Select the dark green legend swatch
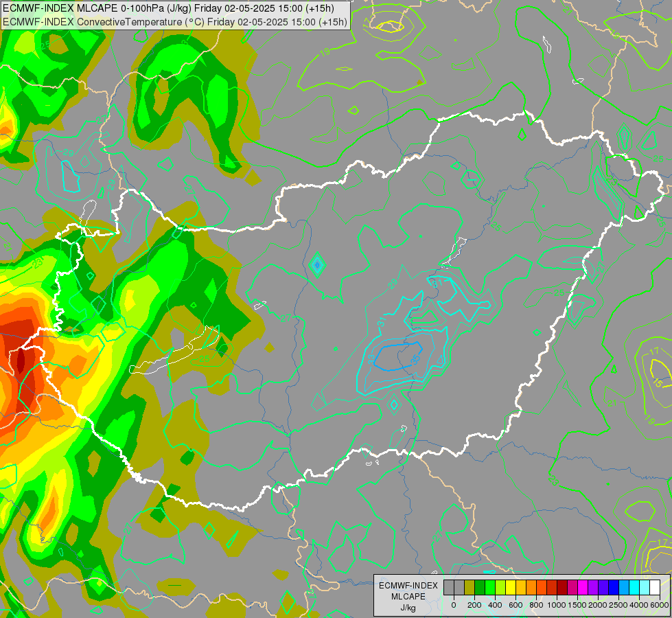Viewport: 672px width, 618px height. coord(480,588)
